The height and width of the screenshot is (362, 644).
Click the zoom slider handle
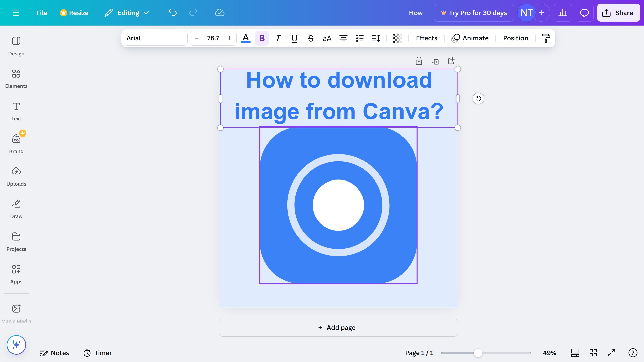click(x=478, y=353)
